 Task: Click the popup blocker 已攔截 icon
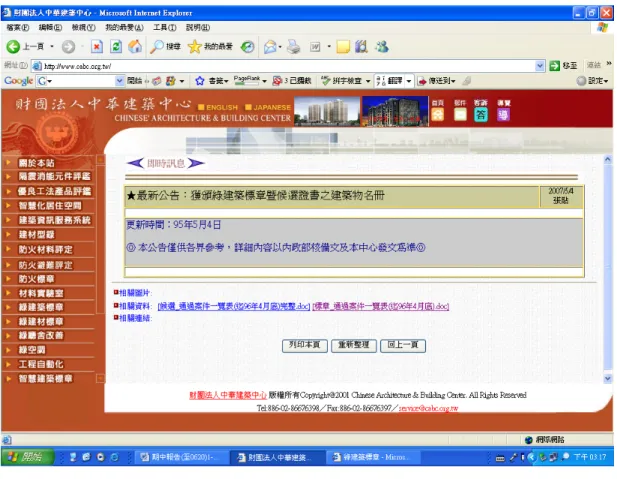coord(292,81)
